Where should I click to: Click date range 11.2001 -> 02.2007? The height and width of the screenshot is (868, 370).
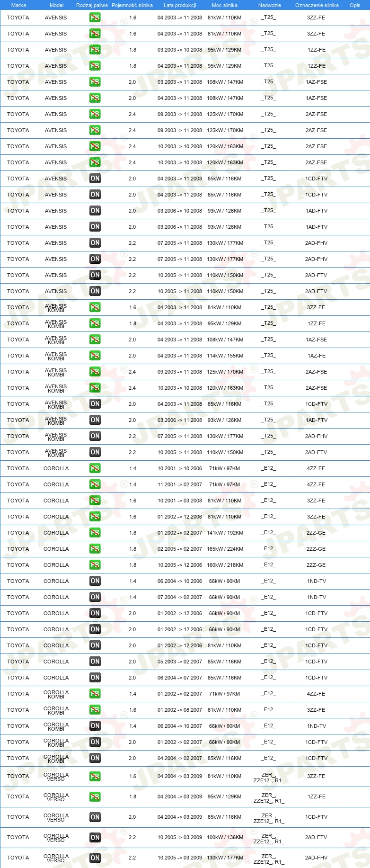180,484
